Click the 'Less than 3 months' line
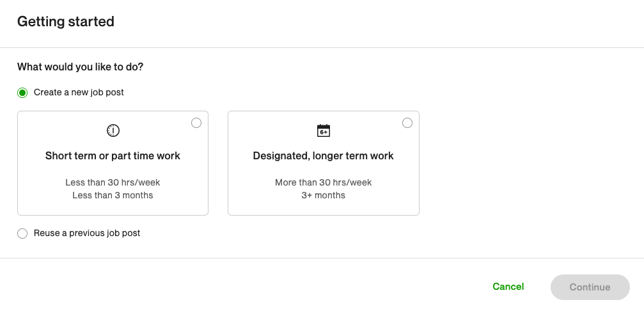The width and height of the screenshot is (644, 309). click(x=113, y=195)
